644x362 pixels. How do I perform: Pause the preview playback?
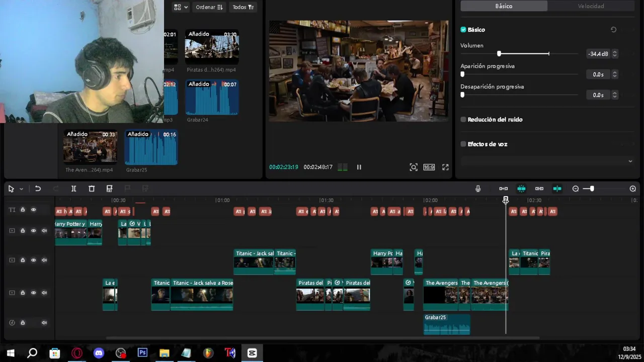[x=359, y=167]
